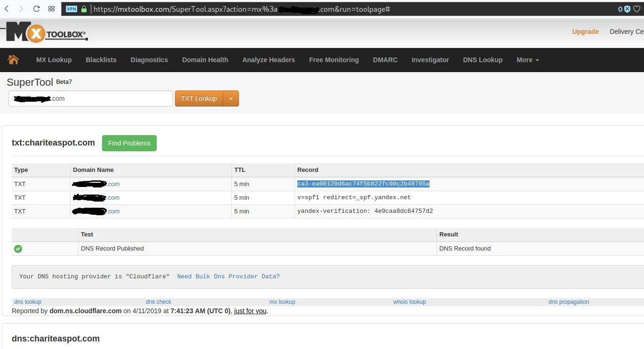Select the highlighted ca3-ea08120d record text
Screen dimensions: 644x349
pos(363,184)
